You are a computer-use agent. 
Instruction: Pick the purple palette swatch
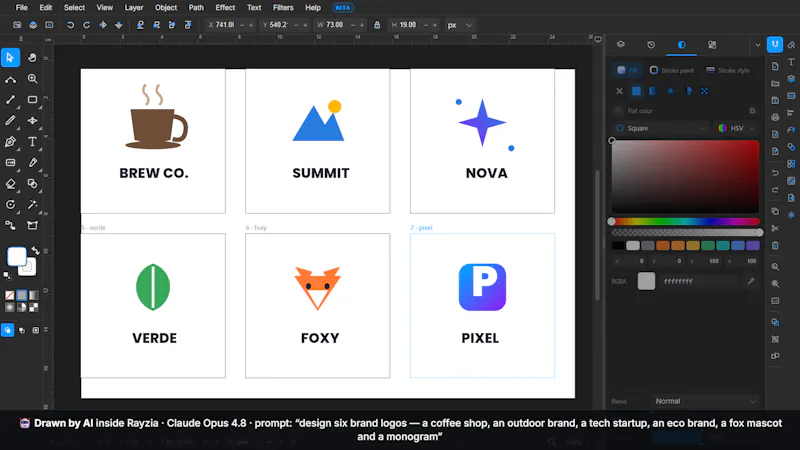[753, 246]
